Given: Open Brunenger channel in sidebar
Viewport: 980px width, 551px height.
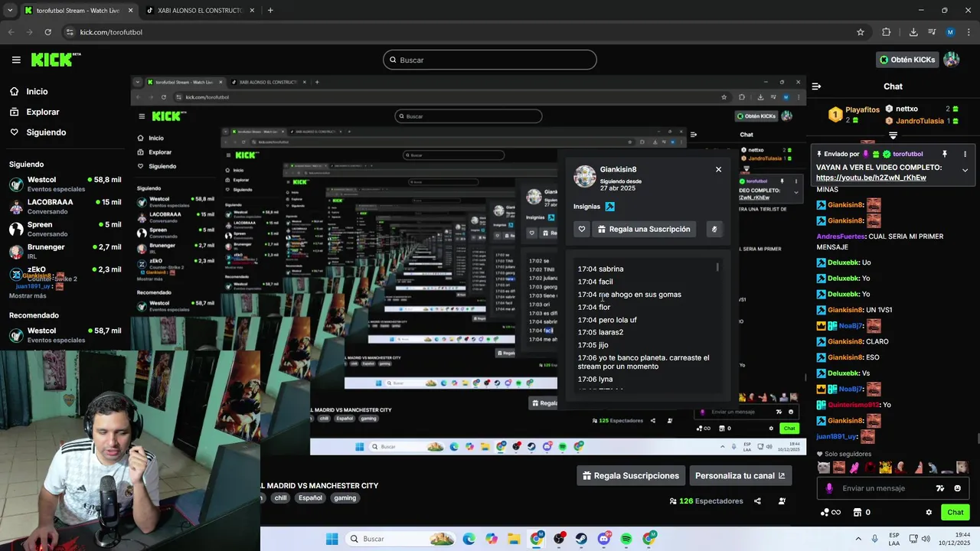Looking at the screenshot, I should tap(65, 251).
